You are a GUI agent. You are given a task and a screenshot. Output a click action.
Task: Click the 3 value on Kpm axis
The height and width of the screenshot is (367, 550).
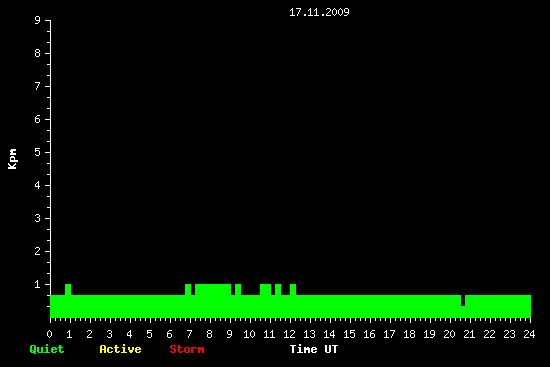(x=38, y=218)
